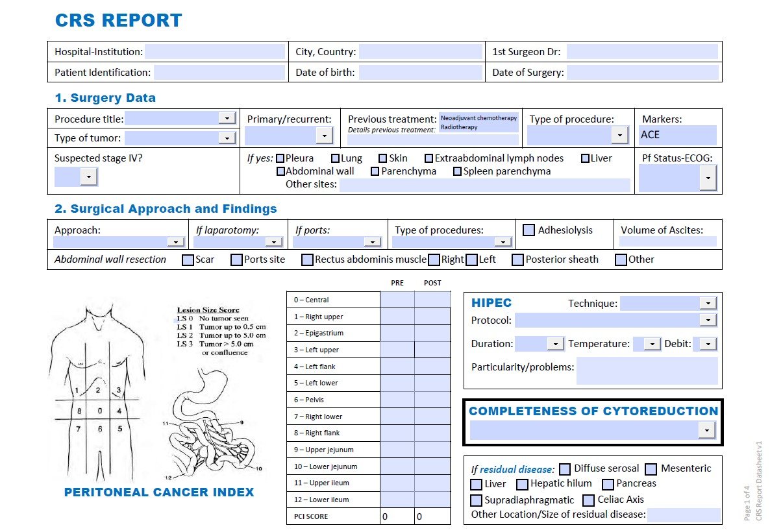Viewport: 770px width, 532px height.
Task: Expand the Completeness of Cytoreduction dropdown
Action: pyautogui.click(x=706, y=430)
